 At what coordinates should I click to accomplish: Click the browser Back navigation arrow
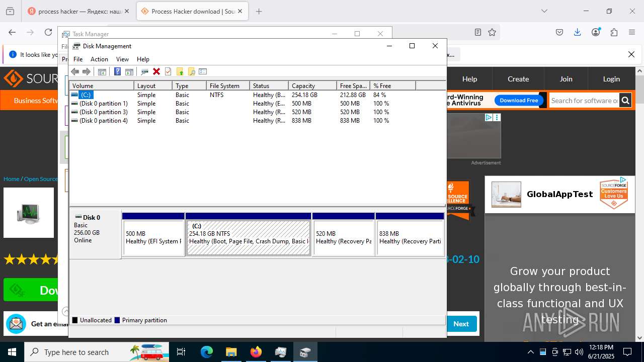12,32
